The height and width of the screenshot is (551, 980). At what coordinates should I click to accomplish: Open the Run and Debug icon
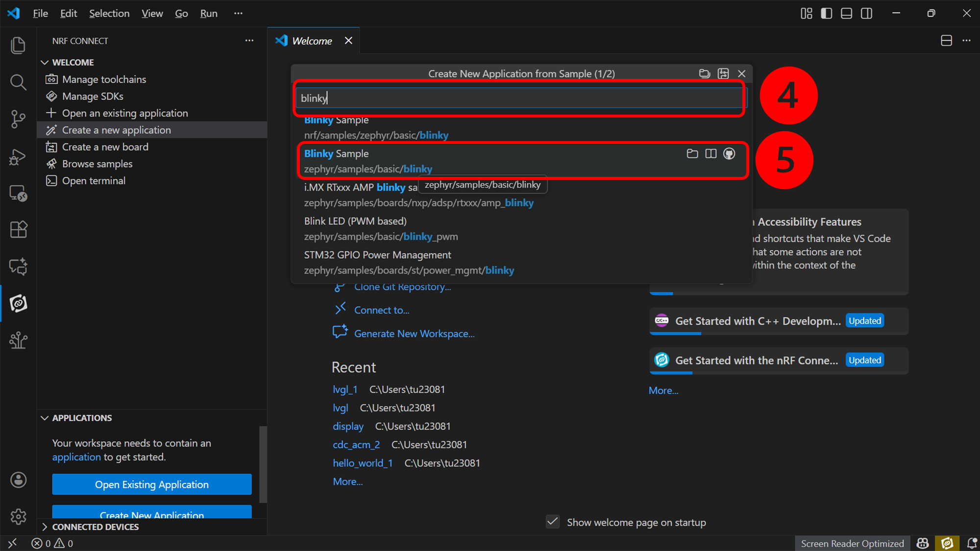tap(18, 157)
